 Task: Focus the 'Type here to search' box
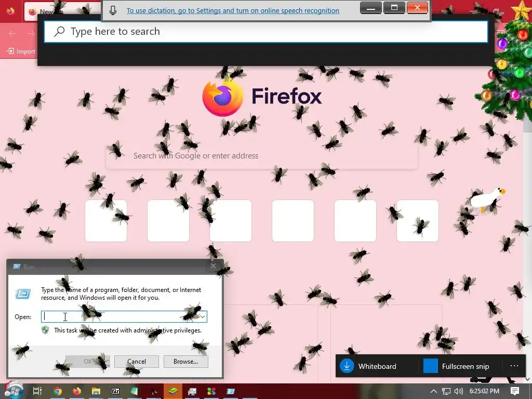click(x=266, y=32)
